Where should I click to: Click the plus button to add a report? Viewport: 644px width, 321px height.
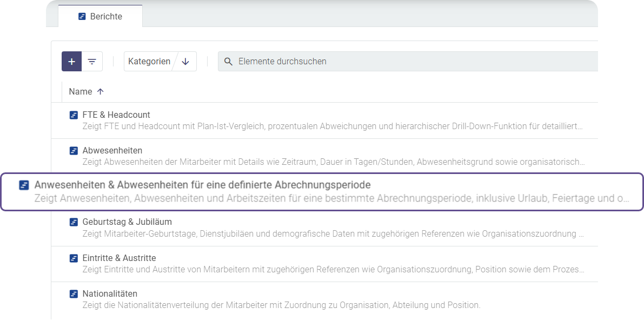pyautogui.click(x=71, y=62)
